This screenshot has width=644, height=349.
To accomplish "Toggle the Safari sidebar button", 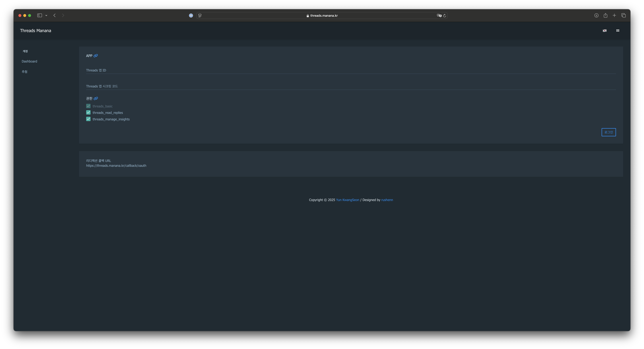I will (x=40, y=16).
